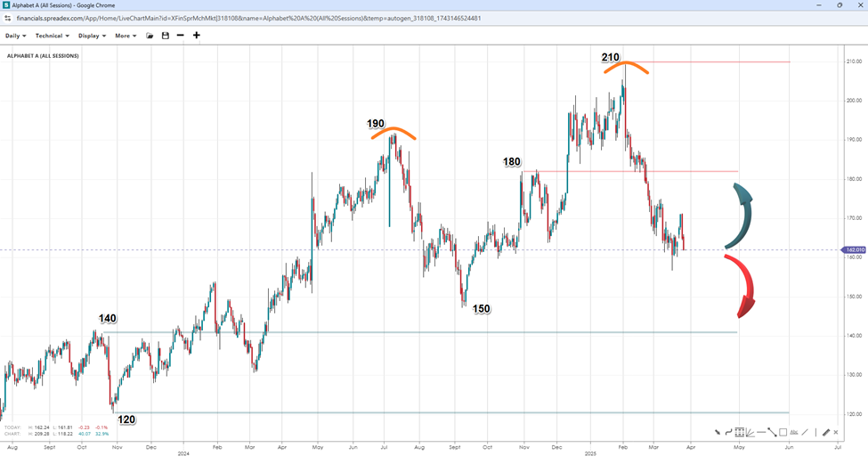868x464 pixels.
Task: Click the open folder load-chart icon
Action: pyautogui.click(x=150, y=36)
